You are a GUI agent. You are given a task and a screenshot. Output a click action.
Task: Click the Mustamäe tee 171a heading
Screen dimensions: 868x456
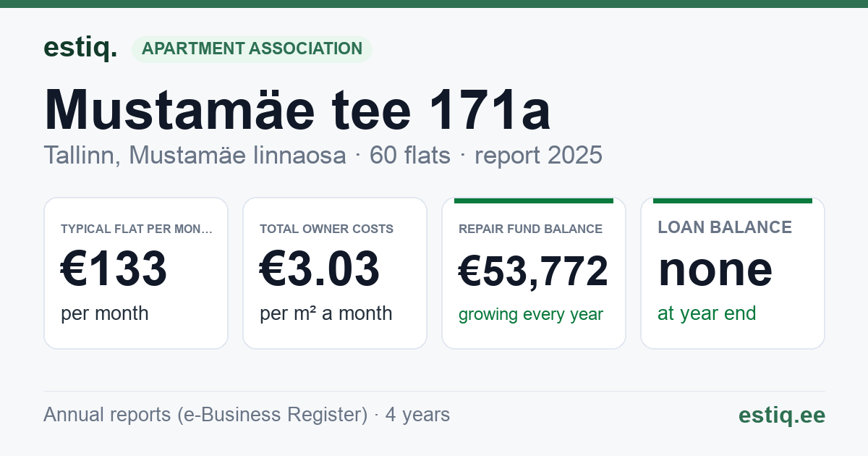click(297, 109)
